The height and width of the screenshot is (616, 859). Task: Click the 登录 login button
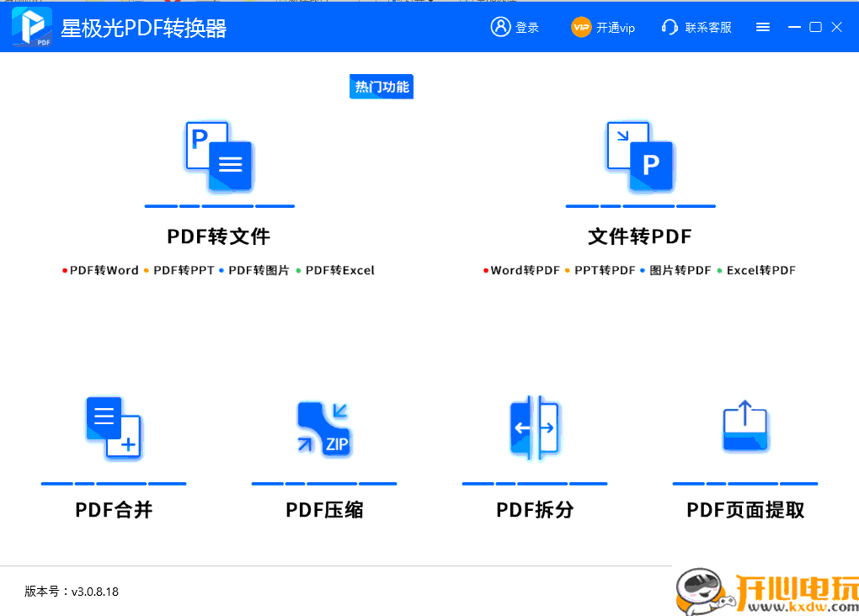[527, 27]
